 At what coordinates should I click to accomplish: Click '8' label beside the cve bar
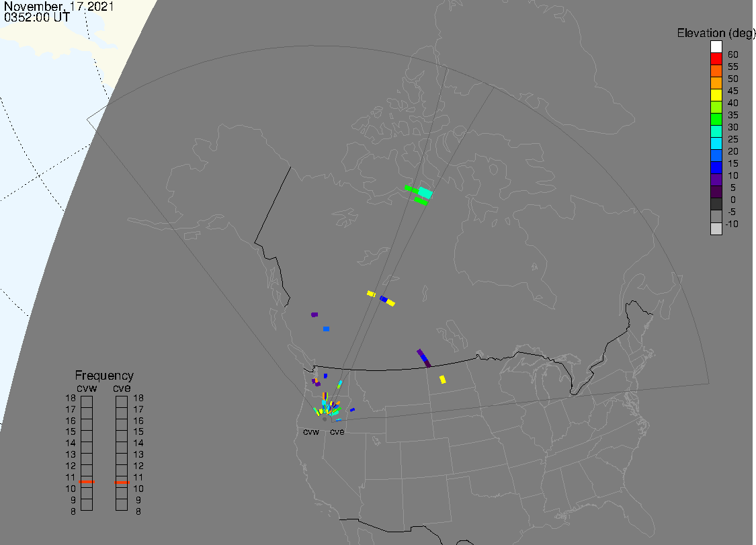coord(138,511)
